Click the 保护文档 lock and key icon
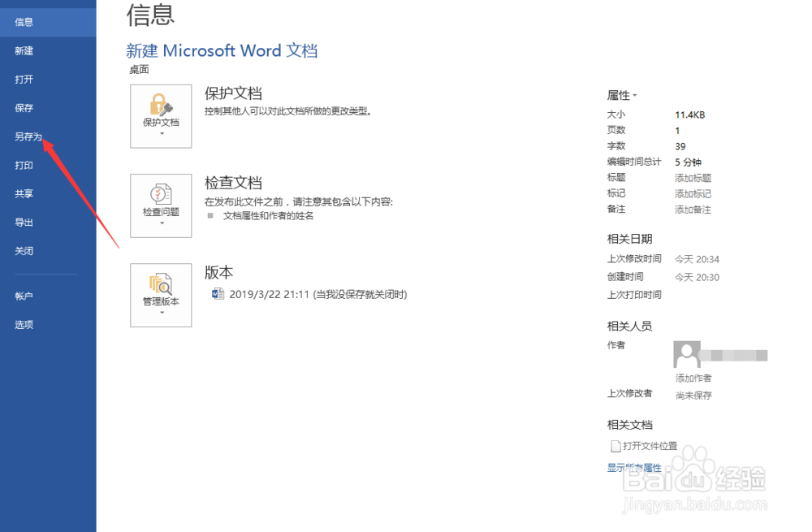812x532 pixels. (x=161, y=105)
